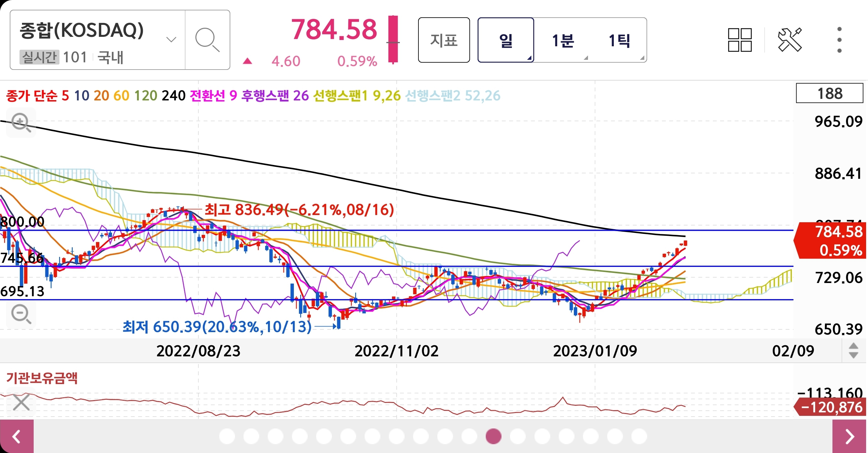Select the first page indicator dot

click(x=227, y=436)
